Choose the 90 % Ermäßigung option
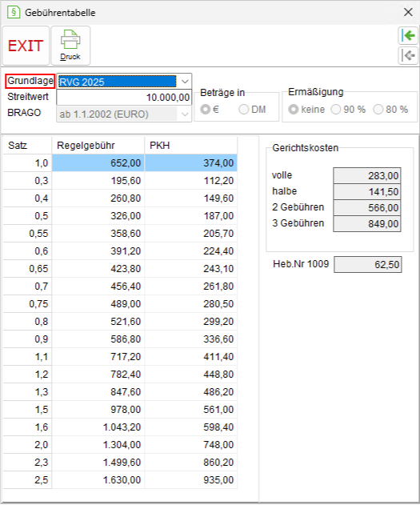This screenshot has width=420, height=505. click(349, 110)
